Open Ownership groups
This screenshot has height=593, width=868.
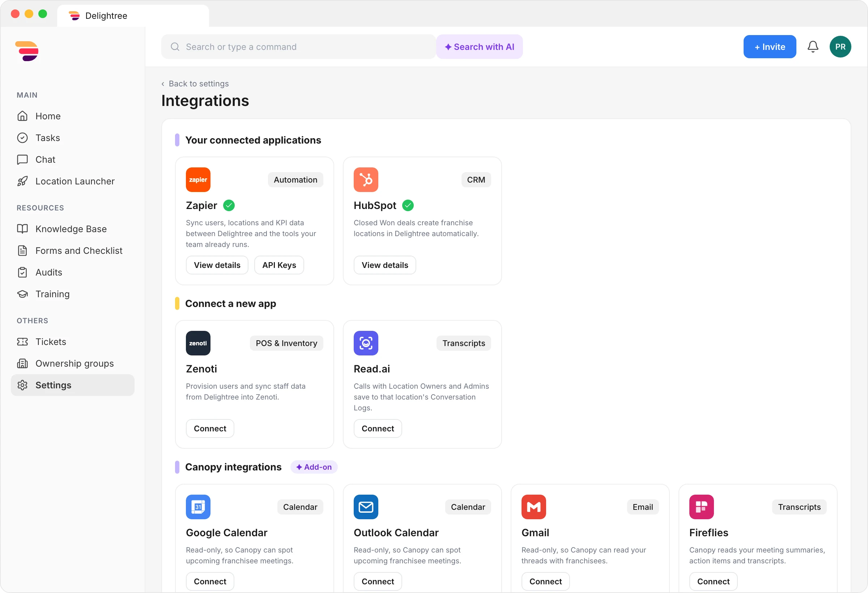[x=72, y=363]
